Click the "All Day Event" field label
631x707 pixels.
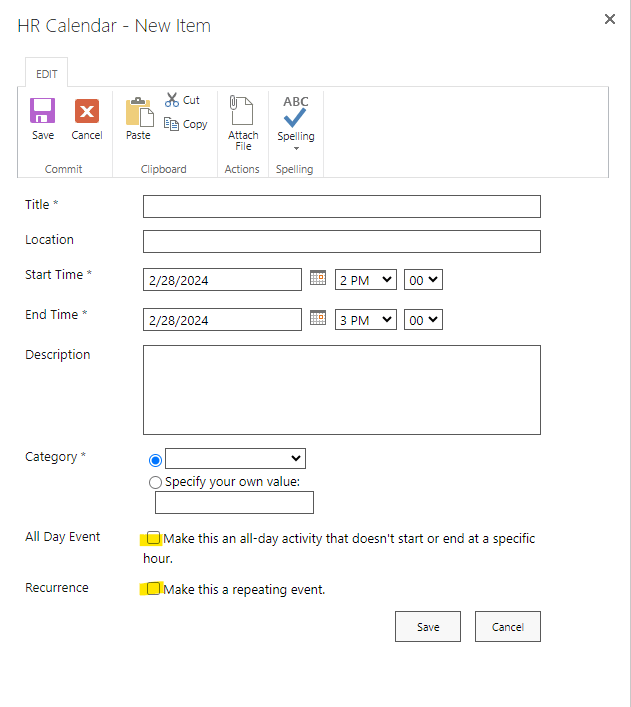63,537
